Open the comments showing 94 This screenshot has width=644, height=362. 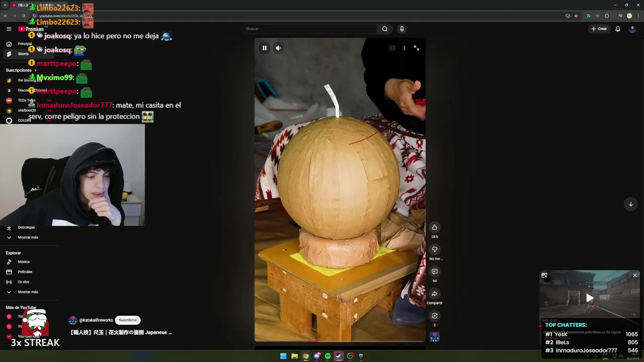click(x=435, y=271)
